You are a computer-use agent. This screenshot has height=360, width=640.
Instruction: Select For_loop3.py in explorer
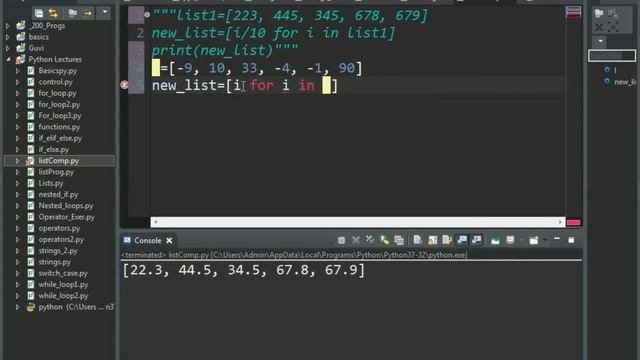(60, 116)
